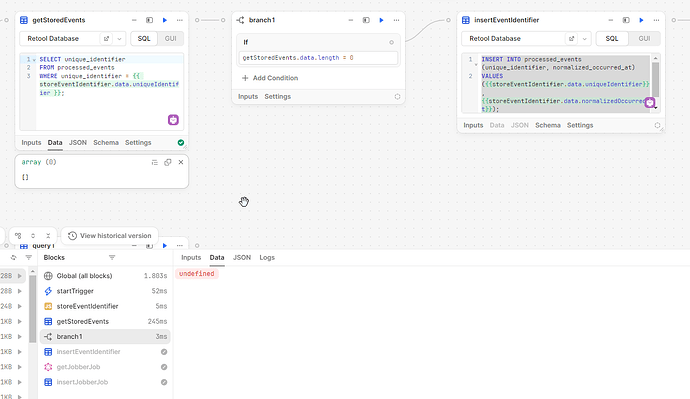The image size is (690, 399).
Task: Open resource dropdown in getStoredEvents
Action: point(119,39)
